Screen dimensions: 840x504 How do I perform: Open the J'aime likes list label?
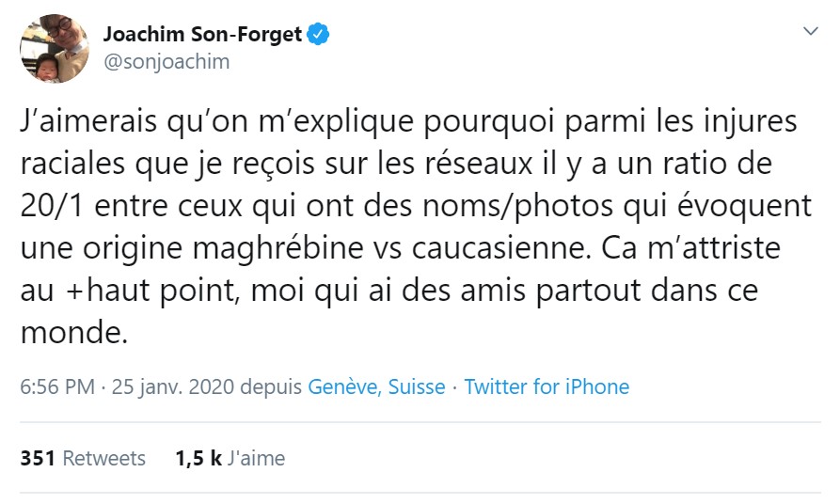click(258, 459)
